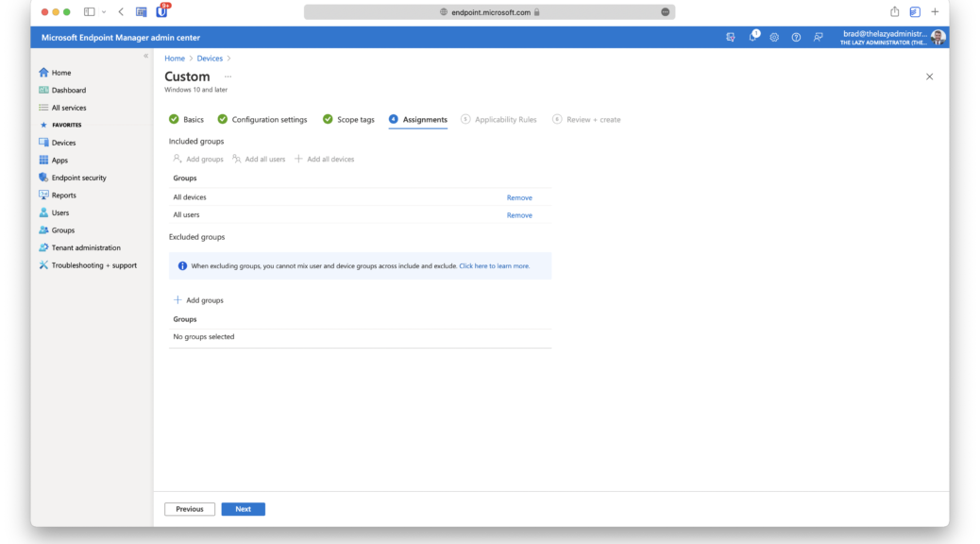Select the All users row text
Viewport: 980px width, 544px height.
[186, 214]
